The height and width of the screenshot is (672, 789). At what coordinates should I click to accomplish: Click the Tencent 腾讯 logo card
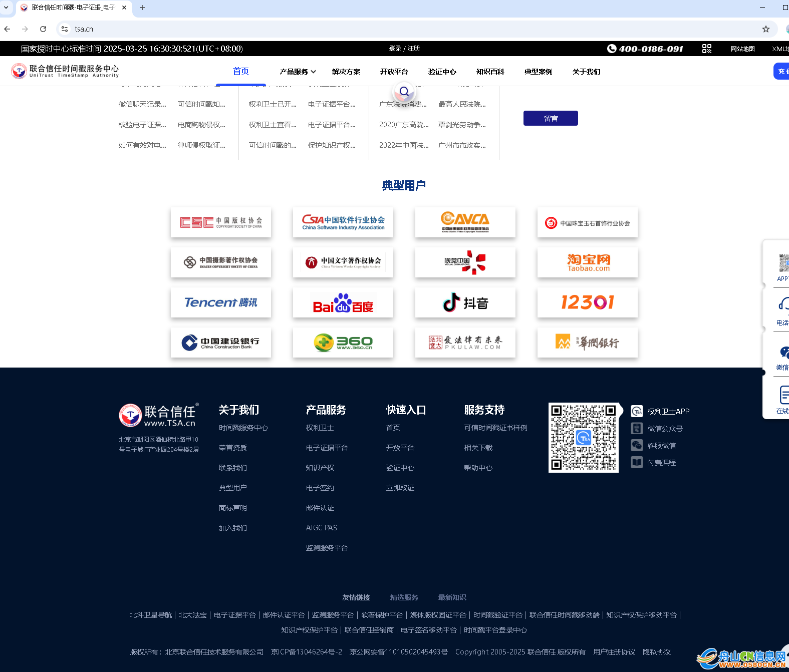(221, 302)
